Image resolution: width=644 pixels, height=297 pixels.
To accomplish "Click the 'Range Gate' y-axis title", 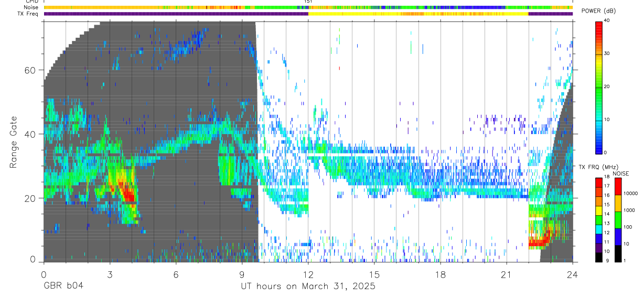I will pyautogui.click(x=13, y=142).
